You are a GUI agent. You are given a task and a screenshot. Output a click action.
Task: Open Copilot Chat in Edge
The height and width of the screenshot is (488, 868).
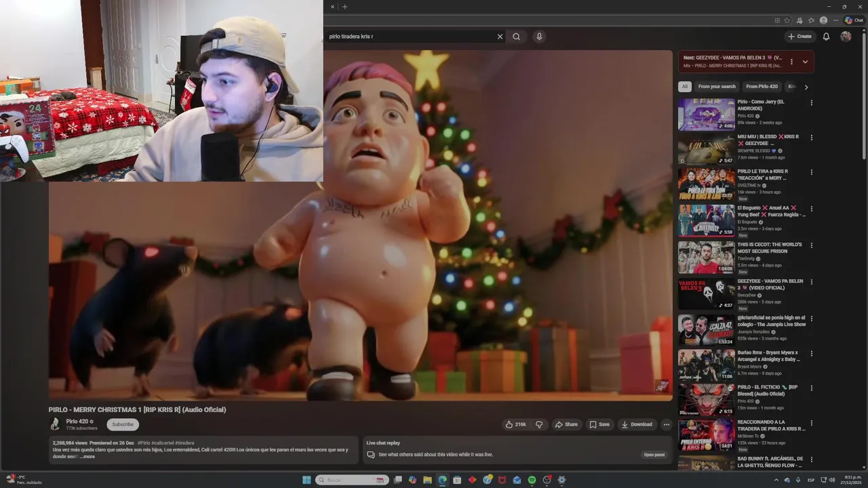coord(853,20)
